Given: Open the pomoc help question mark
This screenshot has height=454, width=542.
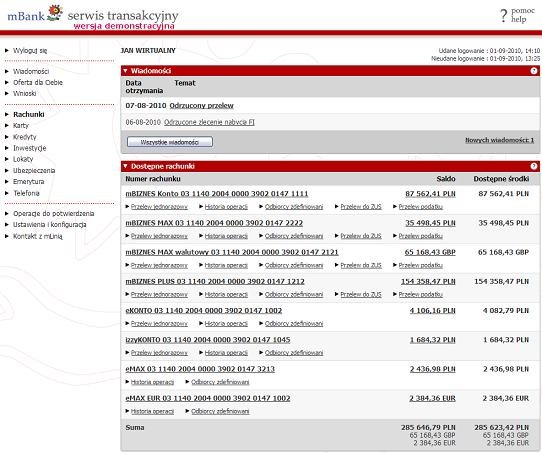Looking at the screenshot, I should point(503,16).
